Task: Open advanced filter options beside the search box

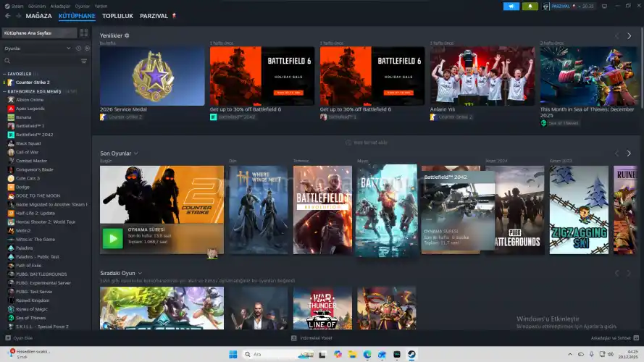Action: [x=84, y=61]
